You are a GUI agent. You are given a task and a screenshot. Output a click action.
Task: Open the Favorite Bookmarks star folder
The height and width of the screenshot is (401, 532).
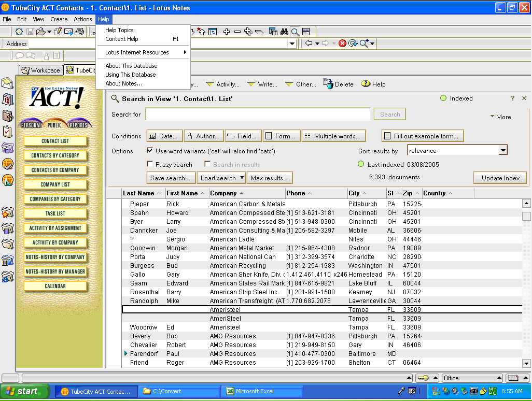(x=7, y=212)
